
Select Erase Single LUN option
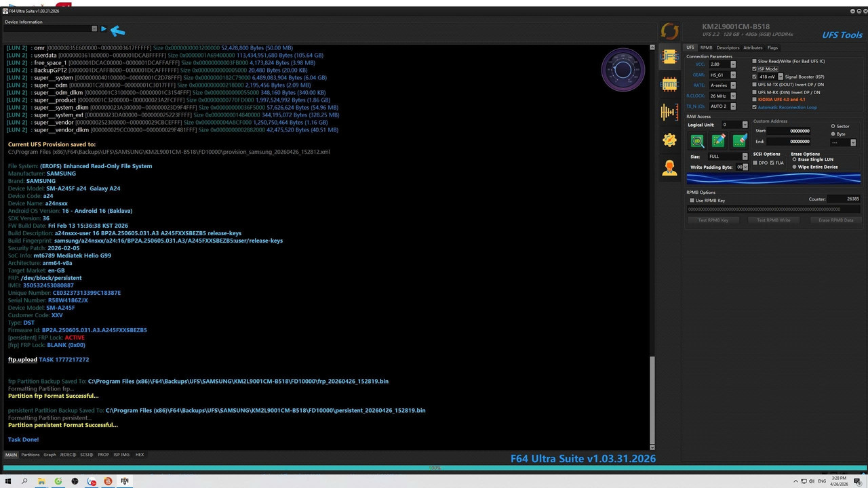point(794,159)
